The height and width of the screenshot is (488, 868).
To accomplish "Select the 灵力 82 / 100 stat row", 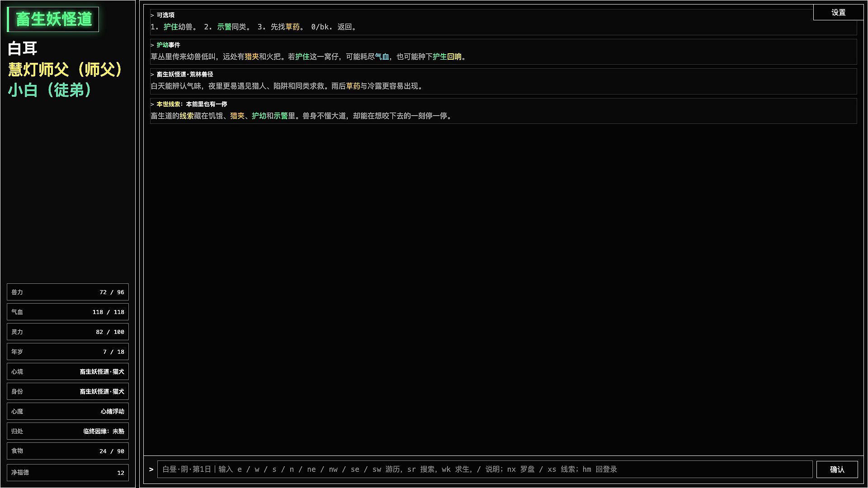I will pyautogui.click(x=68, y=332).
